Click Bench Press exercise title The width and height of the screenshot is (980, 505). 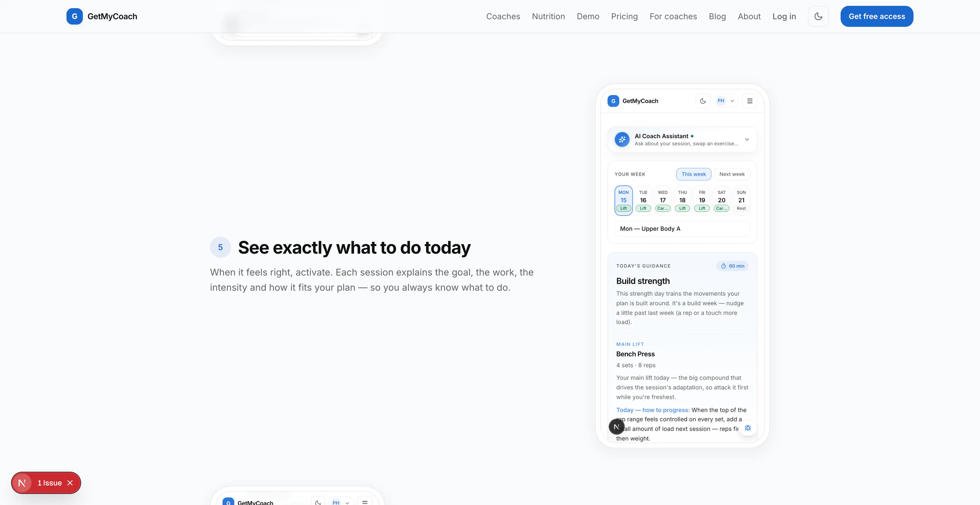(x=635, y=354)
